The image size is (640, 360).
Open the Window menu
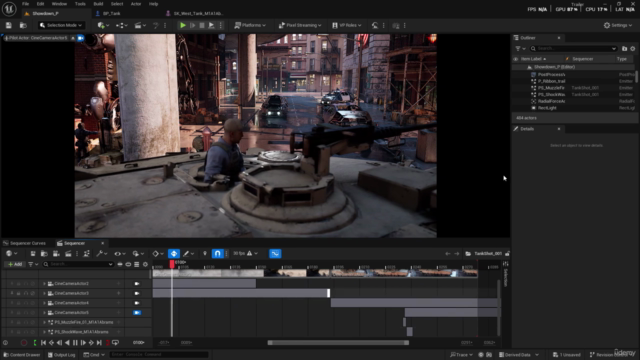pyautogui.click(x=59, y=4)
